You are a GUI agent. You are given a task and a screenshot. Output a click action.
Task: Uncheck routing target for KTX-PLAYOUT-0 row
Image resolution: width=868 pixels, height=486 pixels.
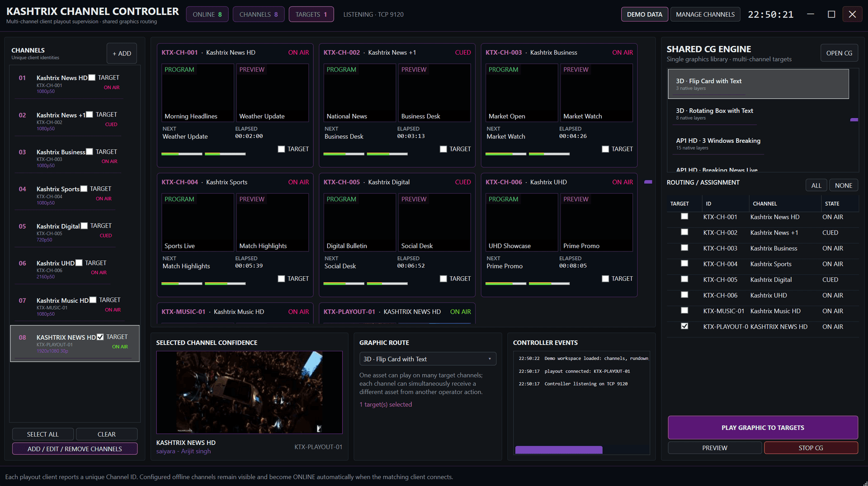click(684, 326)
